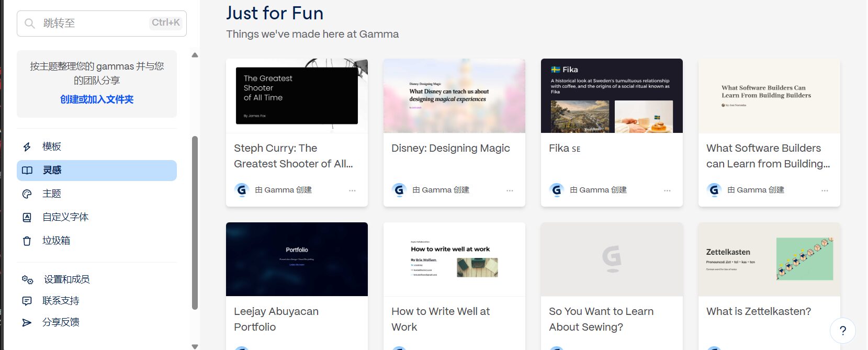868x350 pixels.
Task: Open the 垃圾箱 trash icon
Action: (27, 241)
